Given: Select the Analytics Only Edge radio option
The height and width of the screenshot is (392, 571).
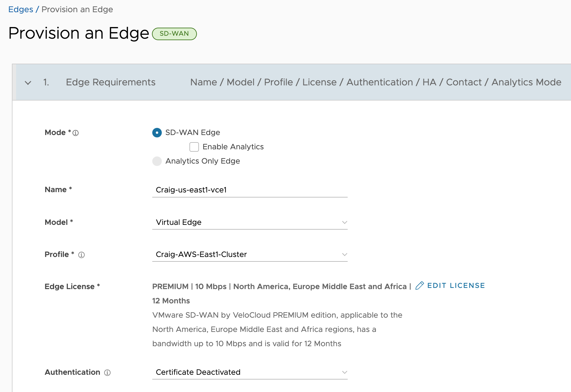Looking at the screenshot, I should tap(157, 161).
